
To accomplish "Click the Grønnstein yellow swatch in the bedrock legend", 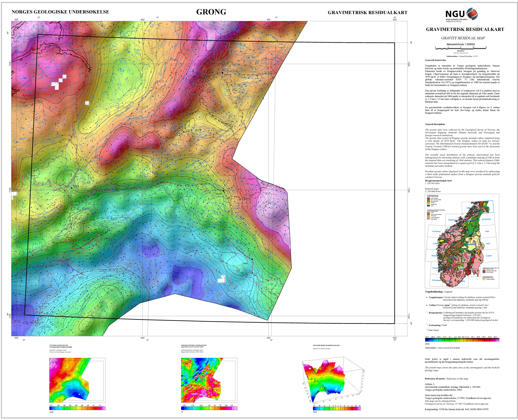I will click(428, 203).
